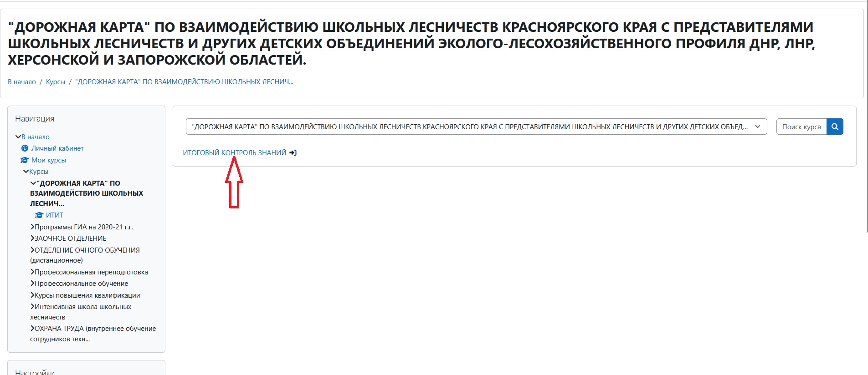Viewport: 868px width, 375px height.
Task: Click the ИТИТ course cap icon
Action: 39,215
